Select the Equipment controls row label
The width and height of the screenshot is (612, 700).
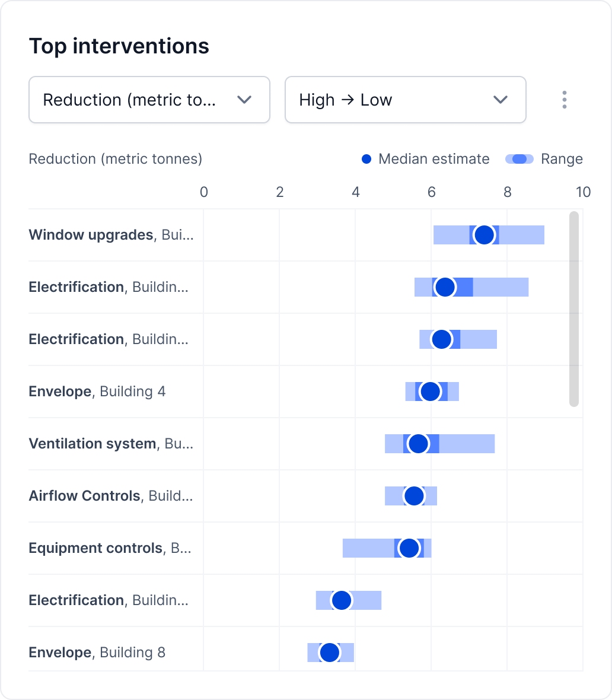pos(110,548)
